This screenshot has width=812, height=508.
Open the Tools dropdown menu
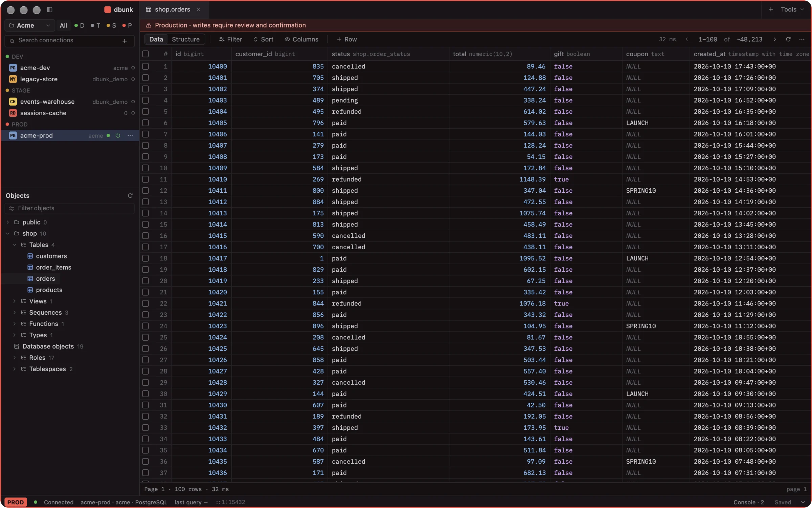coord(792,9)
